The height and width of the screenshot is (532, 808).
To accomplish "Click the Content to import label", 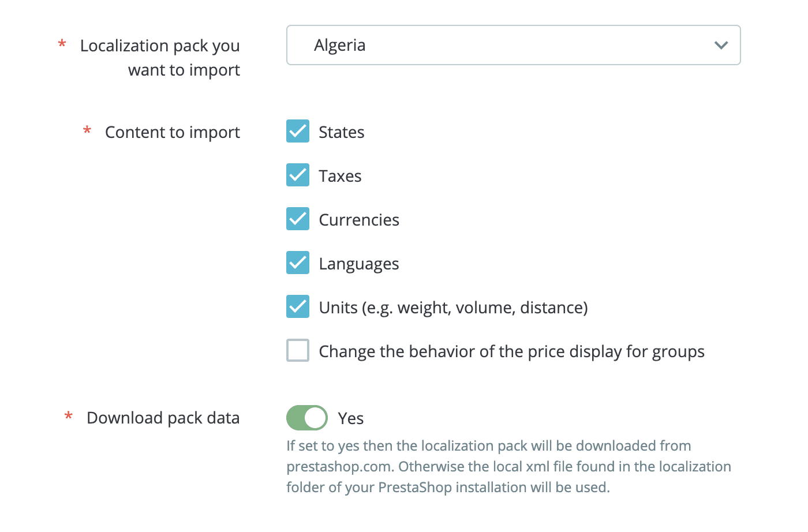I will pos(172,132).
